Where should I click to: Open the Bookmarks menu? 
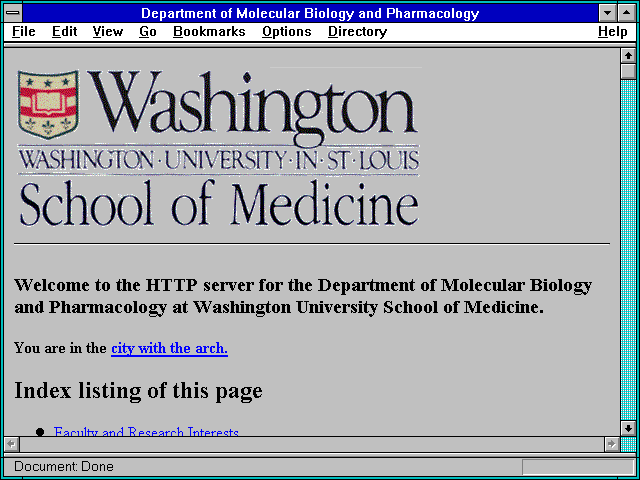coord(209,32)
